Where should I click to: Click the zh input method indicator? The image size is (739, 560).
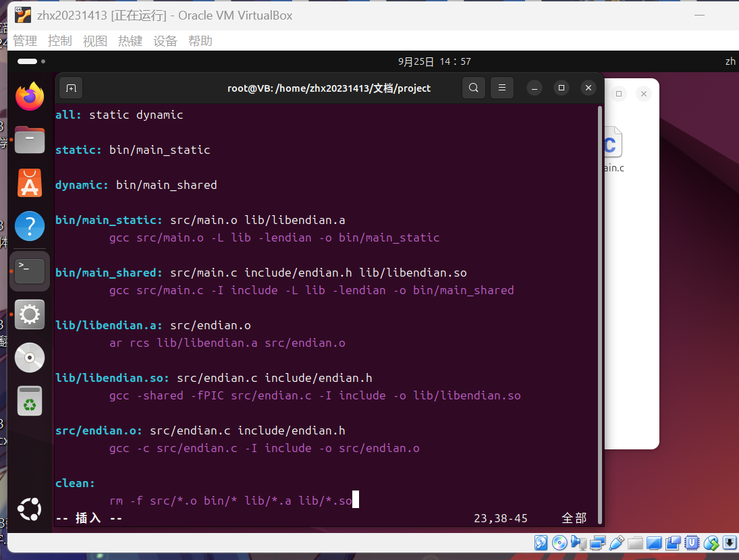(730, 61)
